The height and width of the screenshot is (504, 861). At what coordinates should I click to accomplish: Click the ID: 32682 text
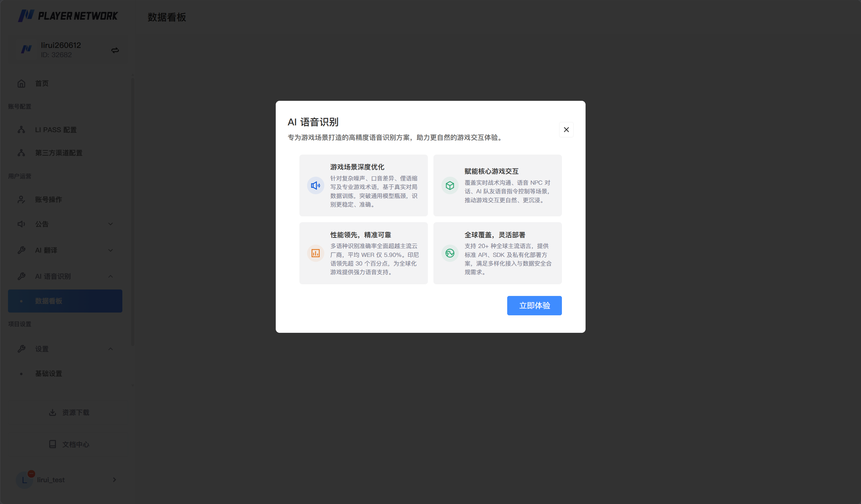click(x=56, y=55)
